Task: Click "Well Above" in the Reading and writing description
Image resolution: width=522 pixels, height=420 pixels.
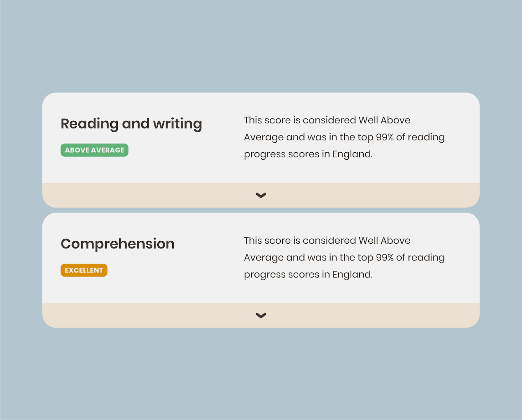Action: [384, 120]
